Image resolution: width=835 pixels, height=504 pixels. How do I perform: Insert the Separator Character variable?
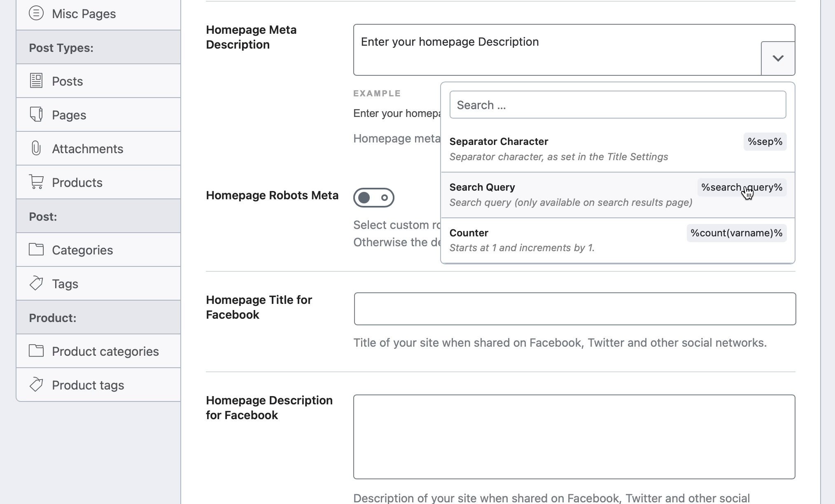point(618,149)
